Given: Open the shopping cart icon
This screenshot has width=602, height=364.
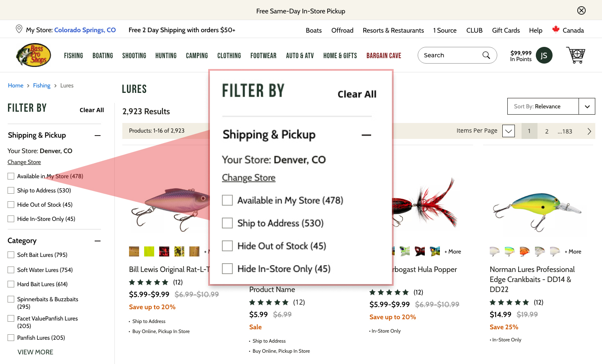Looking at the screenshot, I should coord(576,55).
